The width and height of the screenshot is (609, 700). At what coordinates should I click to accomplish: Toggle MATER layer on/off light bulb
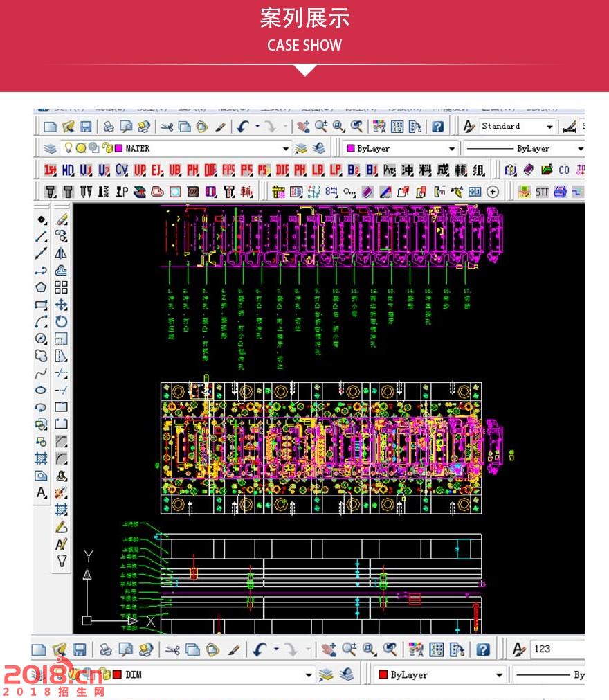point(69,147)
